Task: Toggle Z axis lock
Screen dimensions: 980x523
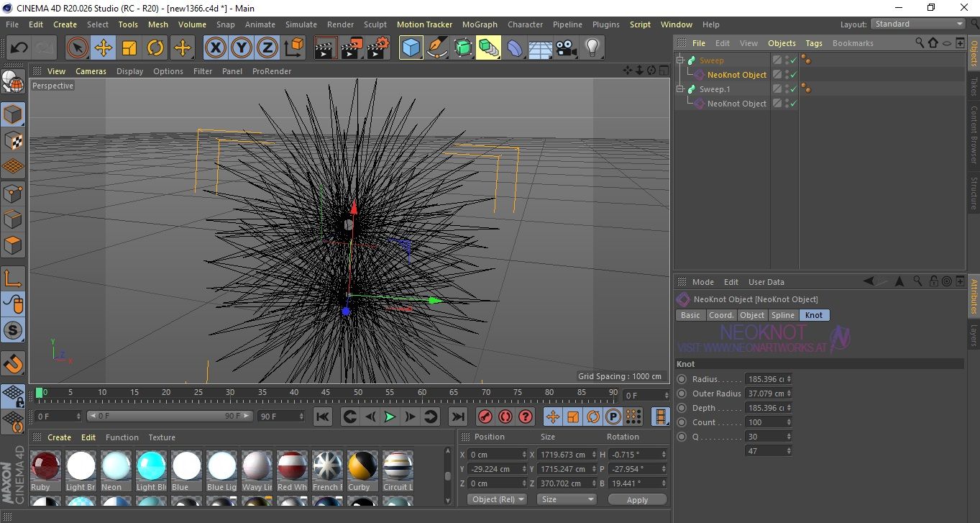Action: click(267, 48)
